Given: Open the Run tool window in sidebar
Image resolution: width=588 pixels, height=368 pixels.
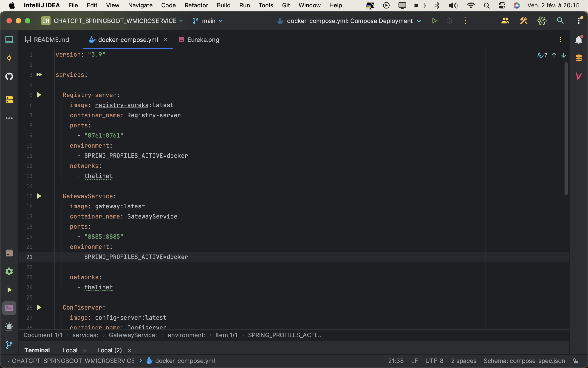Looking at the screenshot, I should pos(9,290).
